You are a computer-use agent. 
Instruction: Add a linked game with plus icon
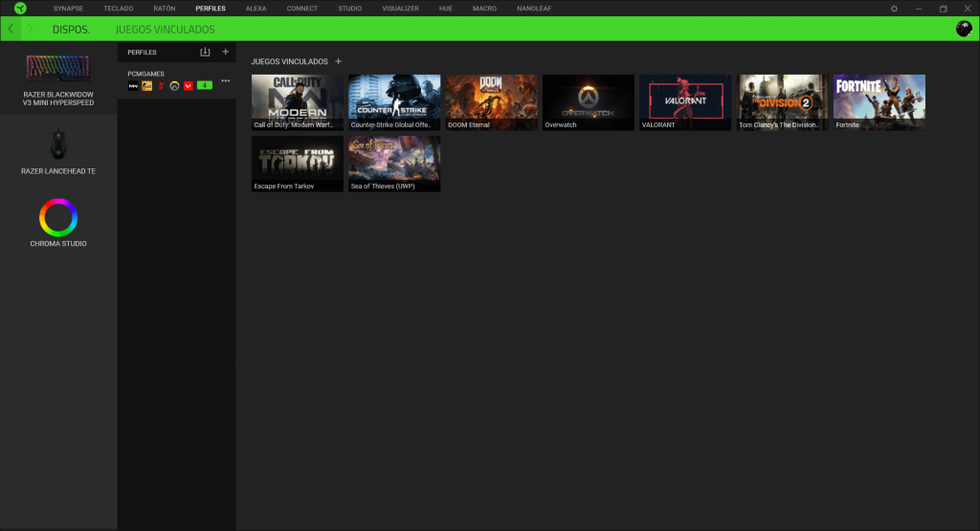338,61
